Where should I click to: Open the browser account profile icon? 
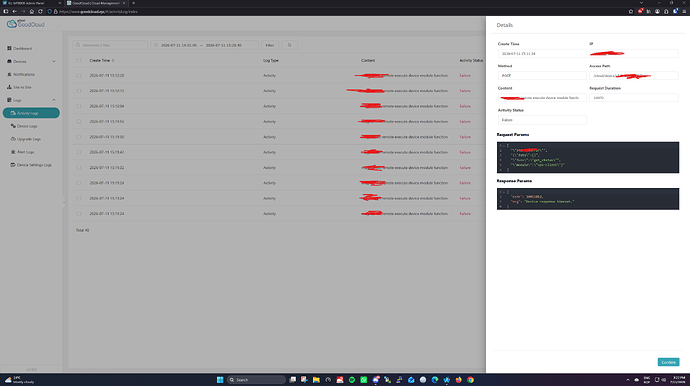[x=657, y=11]
